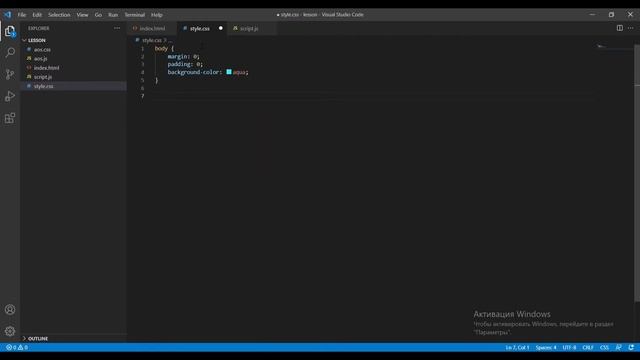The height and width of the screenshot is (360, 640).
Task: Click the feedback icon in status bar
Action: pos(618,347)
